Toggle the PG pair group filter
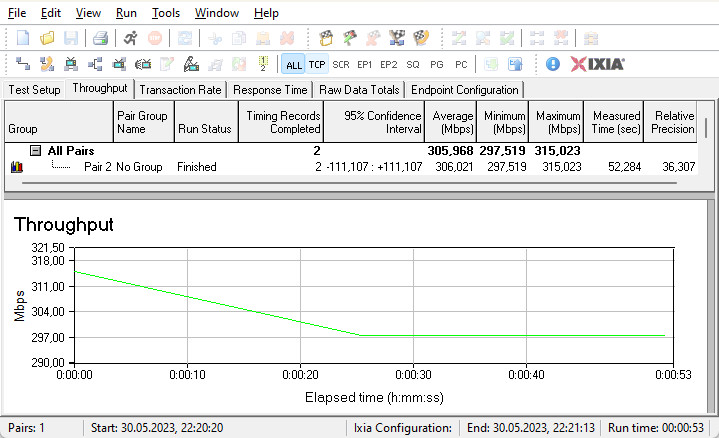The image size is (719, 438). pyautogui.click(x=437, y=65)
